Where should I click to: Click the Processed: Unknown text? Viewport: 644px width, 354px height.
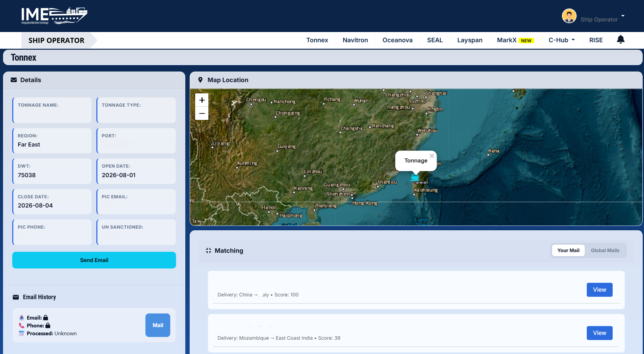tap(52, 334)
